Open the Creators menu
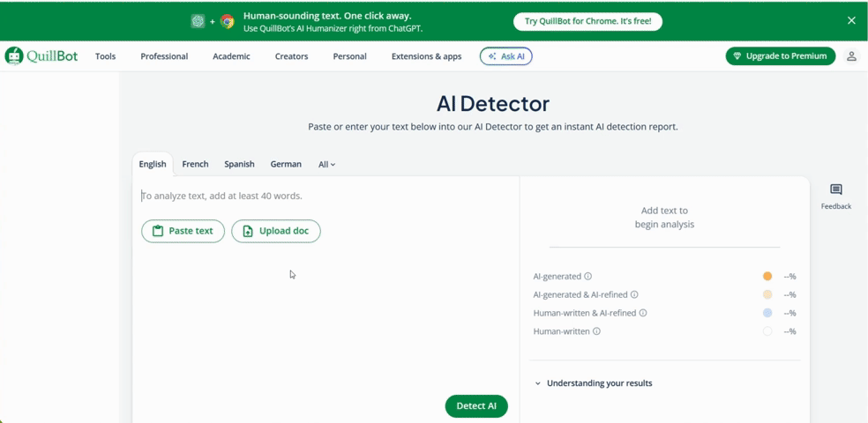Viewport: 868px width, 423px height. tap(292, 56)
